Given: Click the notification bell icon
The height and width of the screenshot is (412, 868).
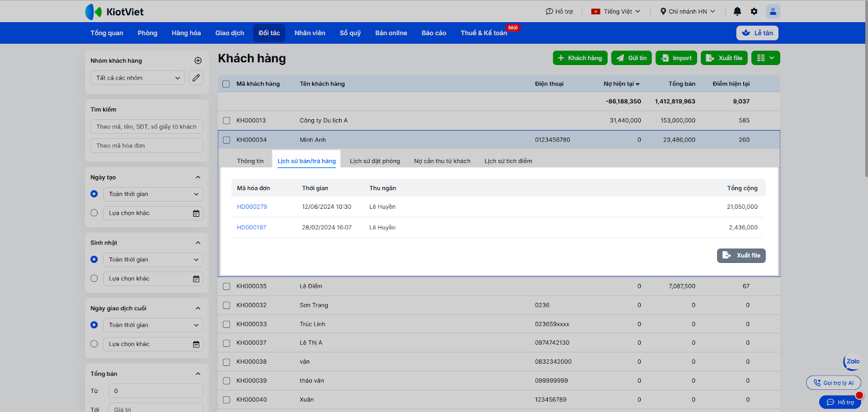Looking at the screenshot, I should point(737,11).
